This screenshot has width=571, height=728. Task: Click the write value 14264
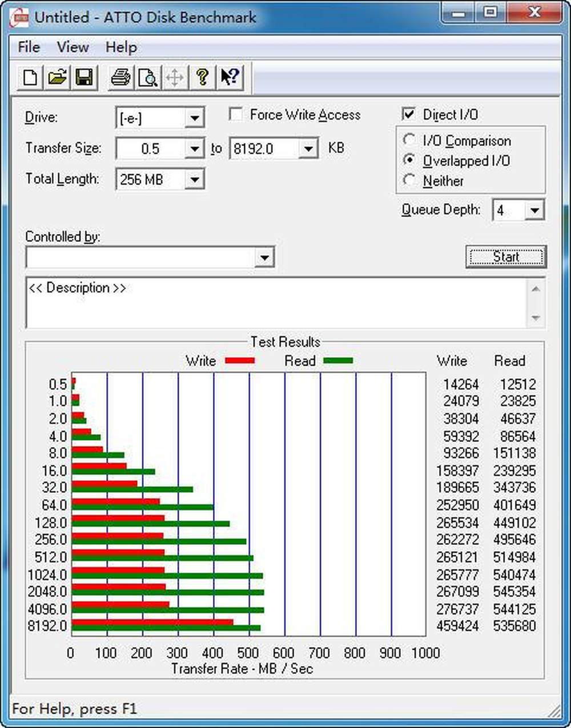[461, 385]
